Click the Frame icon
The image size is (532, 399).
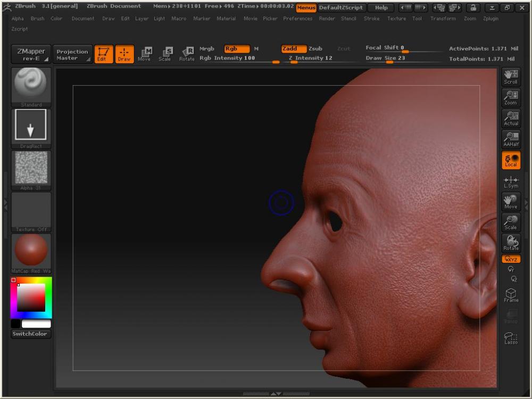(511, 295)
